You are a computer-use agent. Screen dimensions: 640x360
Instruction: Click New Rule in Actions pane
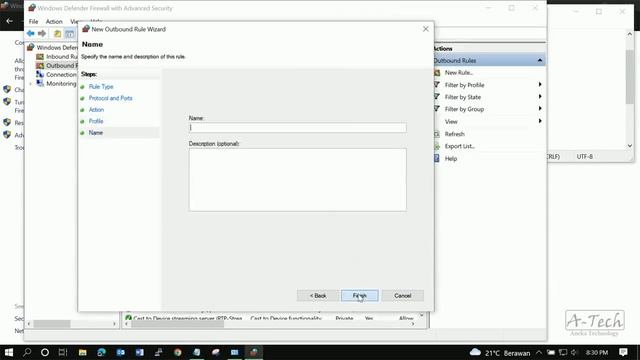pos(459,72)
